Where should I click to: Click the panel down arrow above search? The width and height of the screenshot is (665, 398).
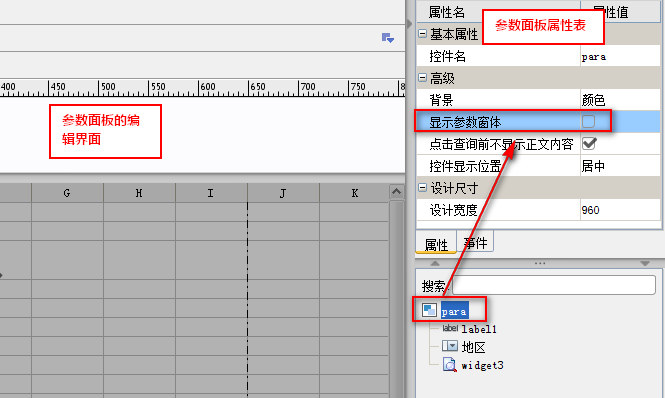[645, 263]
